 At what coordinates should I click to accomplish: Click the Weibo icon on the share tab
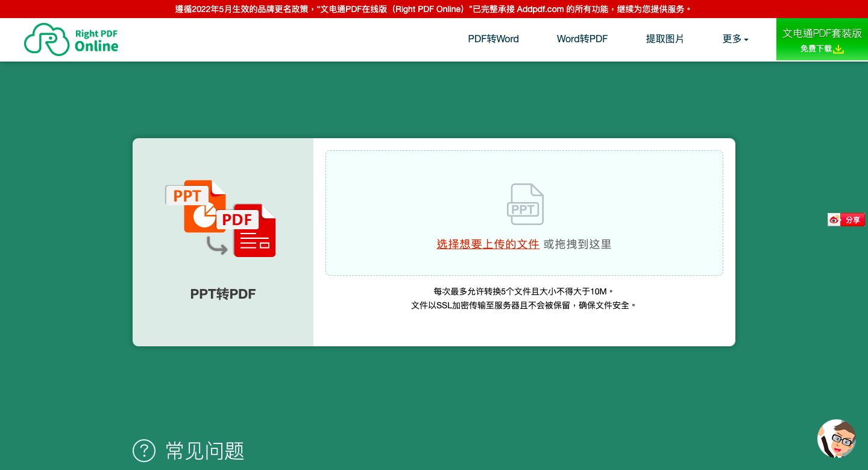pyautogui.click(x=834, y=220)
